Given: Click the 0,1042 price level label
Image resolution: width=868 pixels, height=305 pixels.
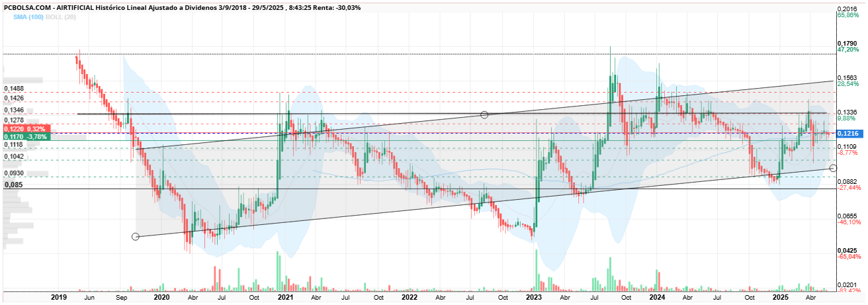Looking at the screenshot, I should [x=15, y=157].
